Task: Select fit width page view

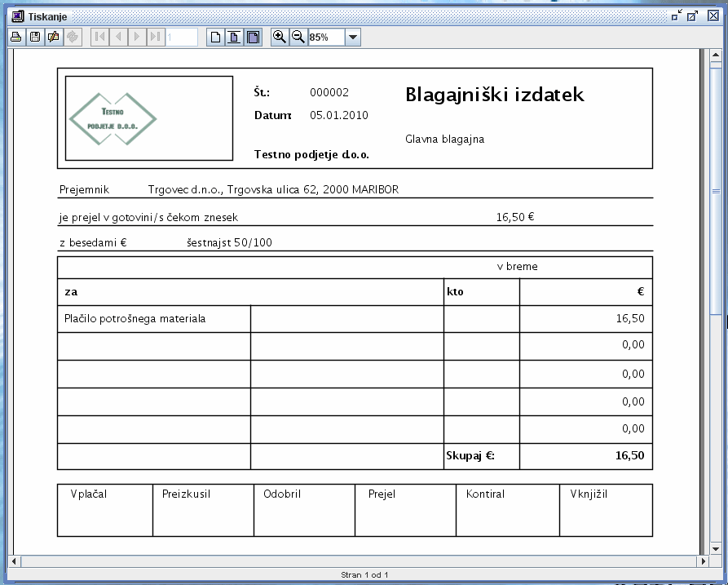Action: (234, 37)
